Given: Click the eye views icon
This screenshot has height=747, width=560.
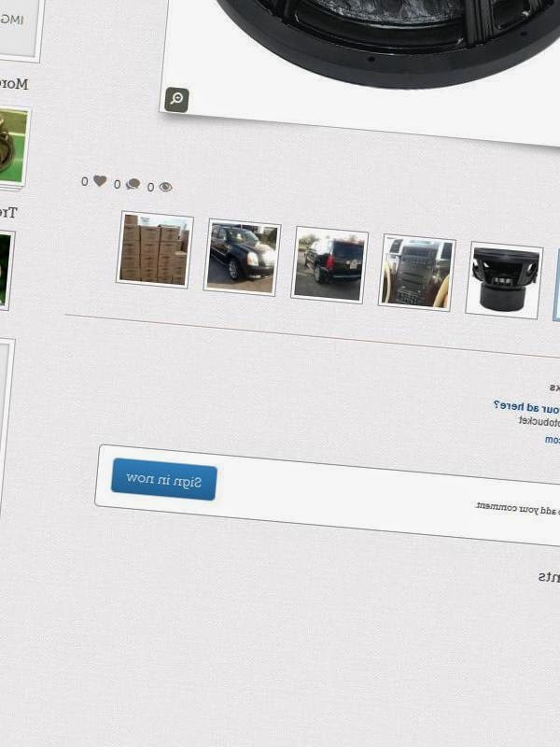Looking at the screenshot, I should point(166,187).
